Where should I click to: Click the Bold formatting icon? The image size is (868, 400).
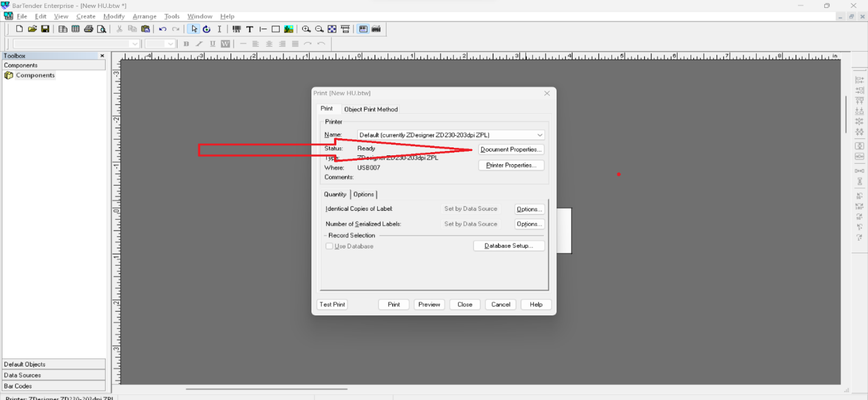tap(186, 44)
